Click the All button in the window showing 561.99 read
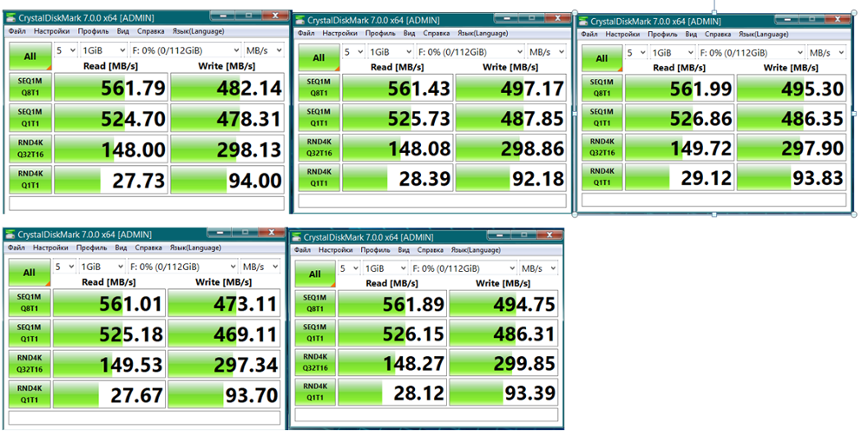 click(x=602, y=59)
